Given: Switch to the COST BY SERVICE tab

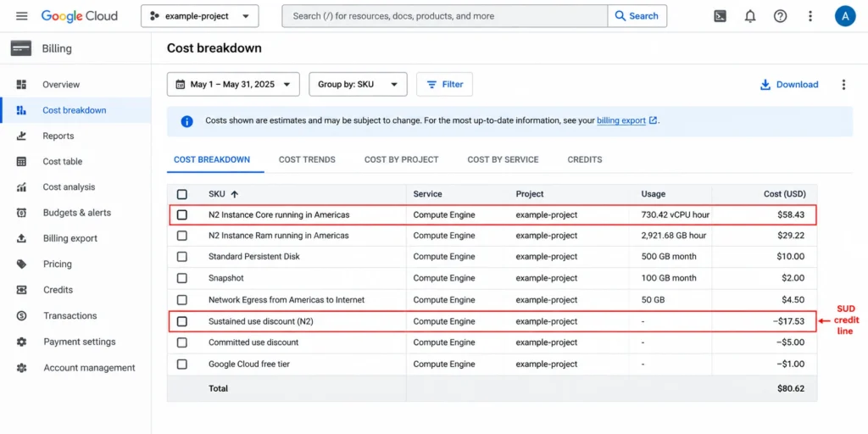Looking at the screenshot, I should click(x=504, y=159).
